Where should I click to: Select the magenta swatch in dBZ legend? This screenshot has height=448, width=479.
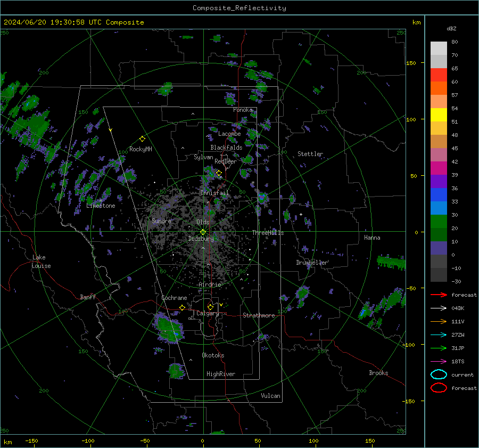click(x=439, y=168)
